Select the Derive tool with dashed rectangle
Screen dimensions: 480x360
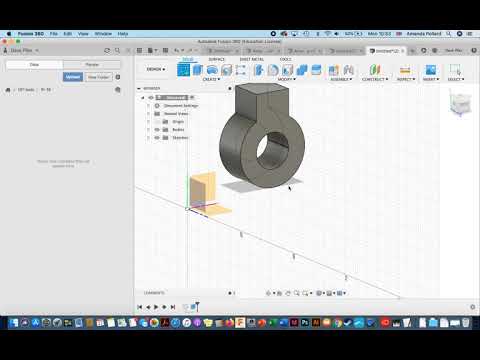tap(241, 70)
